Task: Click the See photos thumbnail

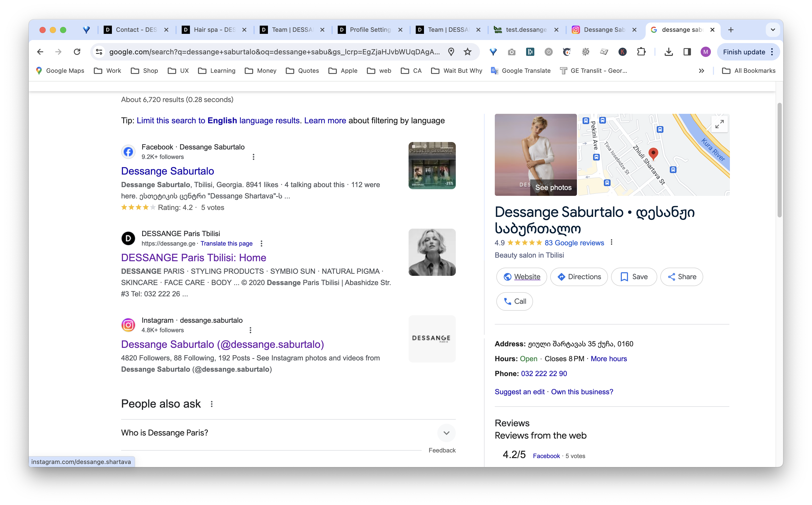Action: point(553,187)
